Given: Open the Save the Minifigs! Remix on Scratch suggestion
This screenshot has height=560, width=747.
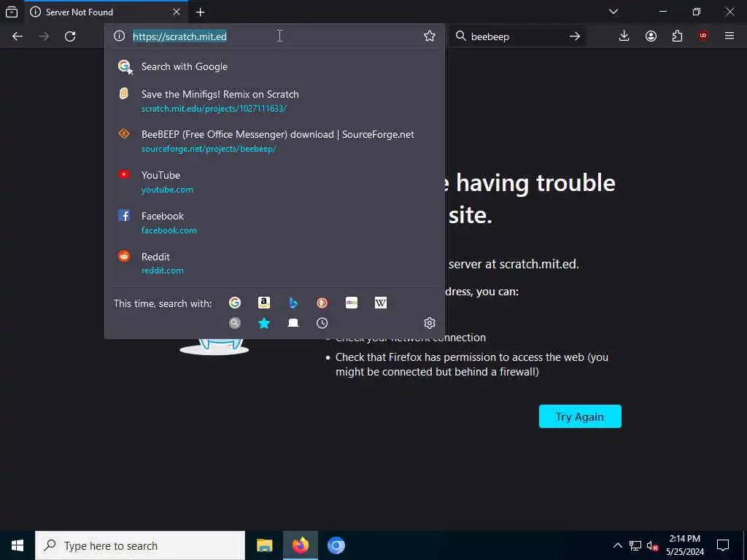Looking at the screenshot, I should [x=275, y=101].
